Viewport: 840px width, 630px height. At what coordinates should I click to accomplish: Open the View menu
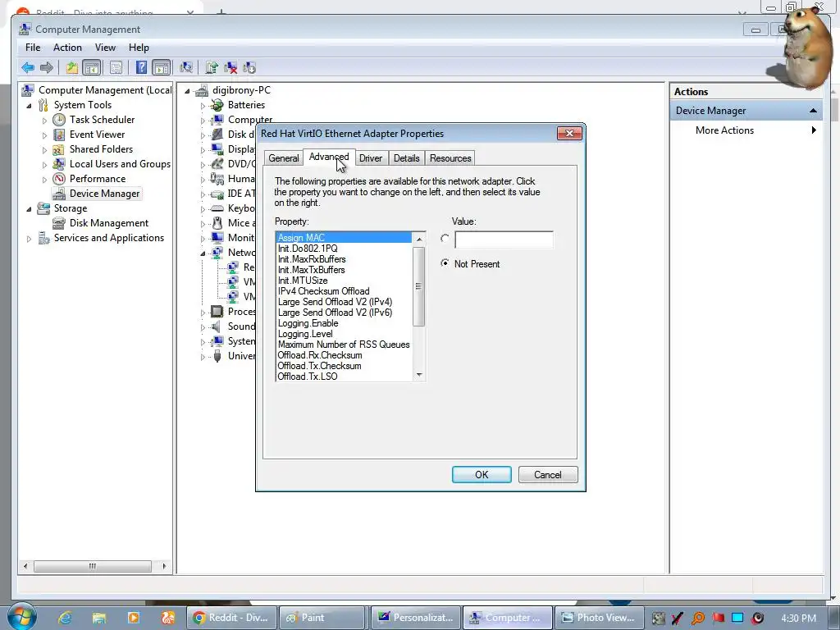pos(106,48)
